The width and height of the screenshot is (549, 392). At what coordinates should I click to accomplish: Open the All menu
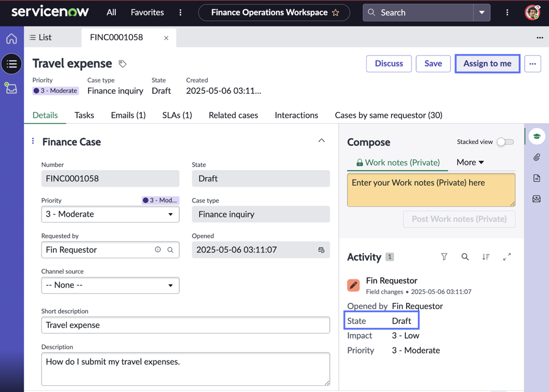pyautogui.click(x=112, y=12)
